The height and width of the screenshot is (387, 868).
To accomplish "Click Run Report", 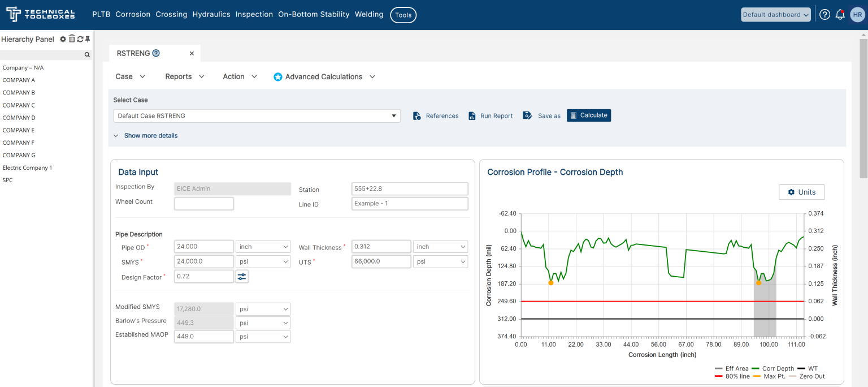I will pos(490,115).
